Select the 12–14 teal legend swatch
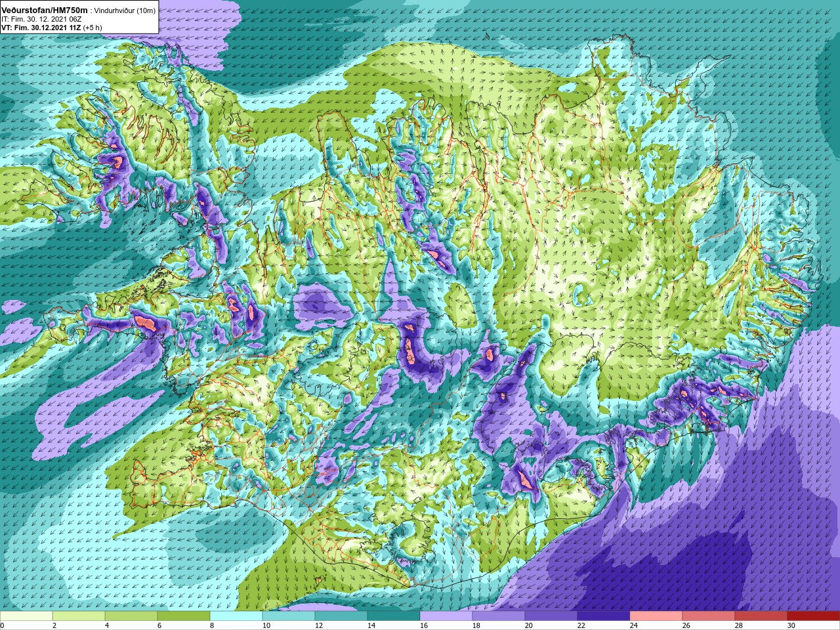Image resolution: width=840 pixels, height=630 pixels. pos(341,616)
